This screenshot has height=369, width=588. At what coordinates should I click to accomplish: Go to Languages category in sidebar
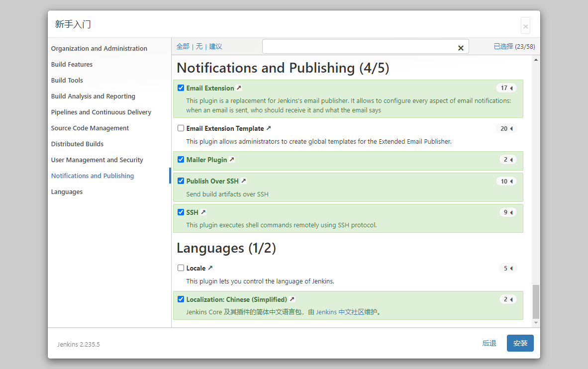click(67, 191)
